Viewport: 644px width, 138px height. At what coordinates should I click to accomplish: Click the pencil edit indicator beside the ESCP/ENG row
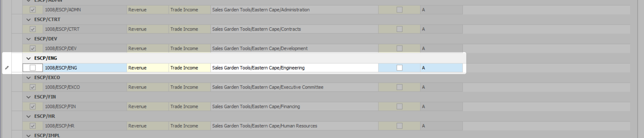(x=7, y=68)
